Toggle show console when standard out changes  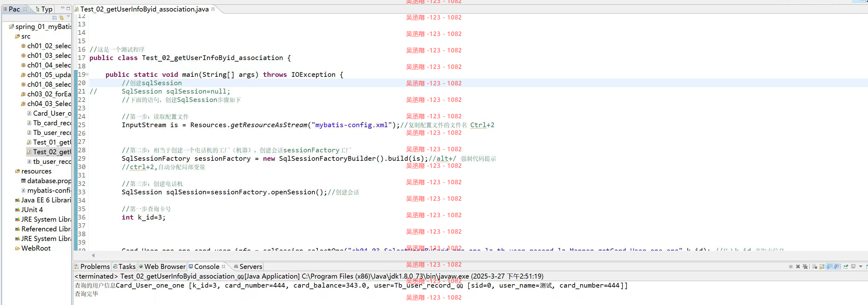pyautogui.click(x=829, y=266)
